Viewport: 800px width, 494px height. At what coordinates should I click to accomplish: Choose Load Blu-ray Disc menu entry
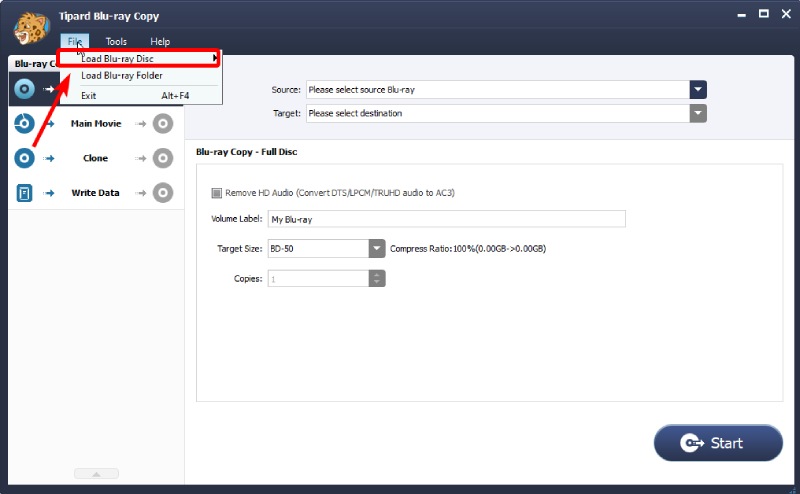tap(139, 59)
